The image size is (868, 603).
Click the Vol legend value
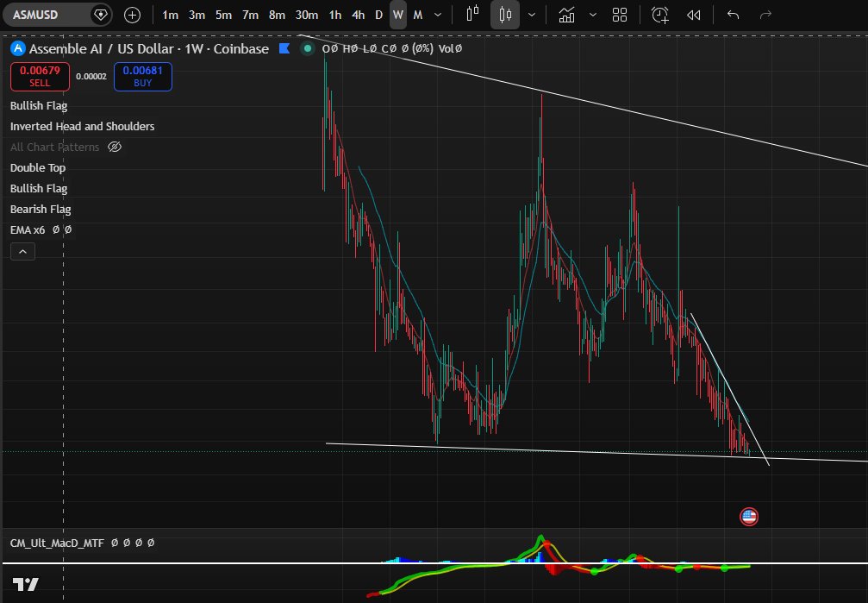[450, 49]
